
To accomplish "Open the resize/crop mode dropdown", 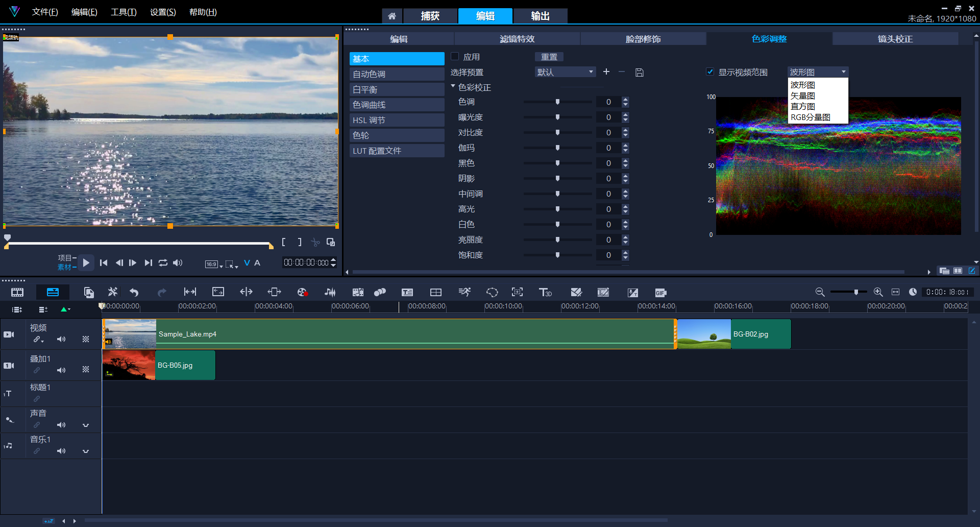I will 232,263.
